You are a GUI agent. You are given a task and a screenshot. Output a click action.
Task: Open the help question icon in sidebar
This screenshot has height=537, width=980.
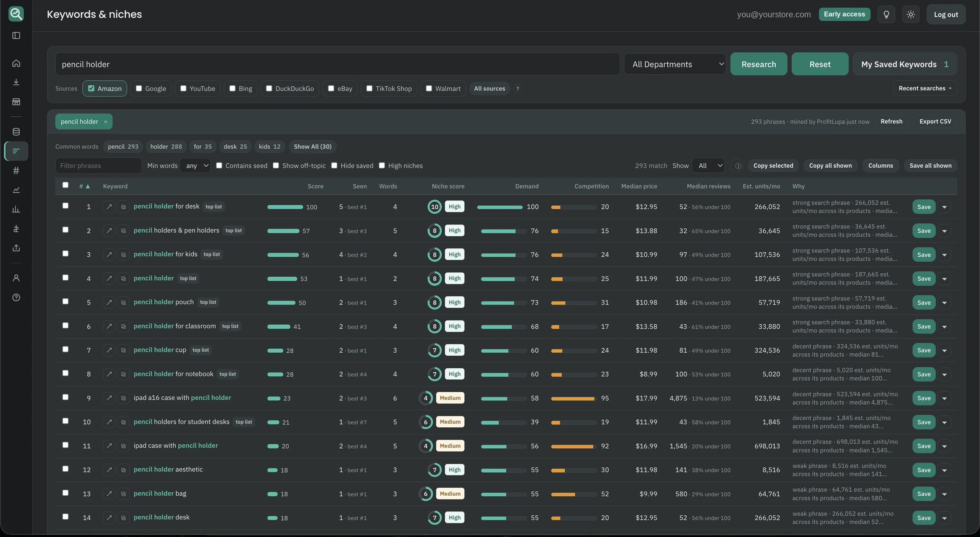tap(16, 298)
